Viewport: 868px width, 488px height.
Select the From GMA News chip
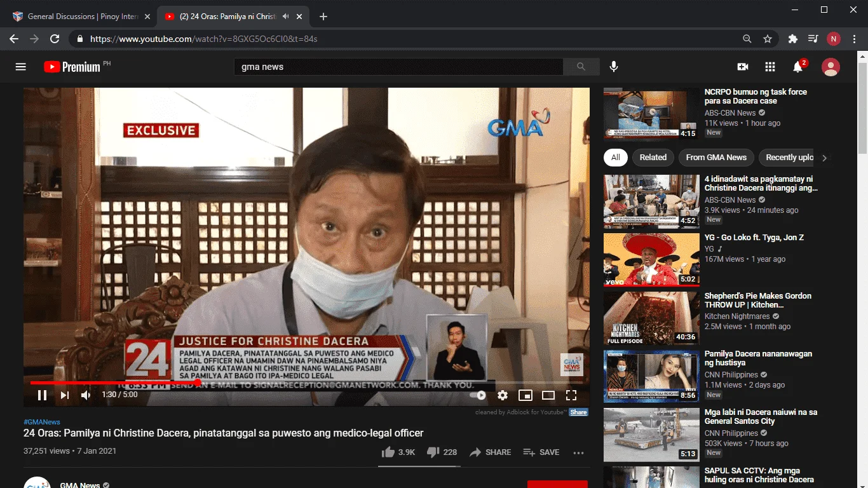pyautogui.click(x=716, y=158)
